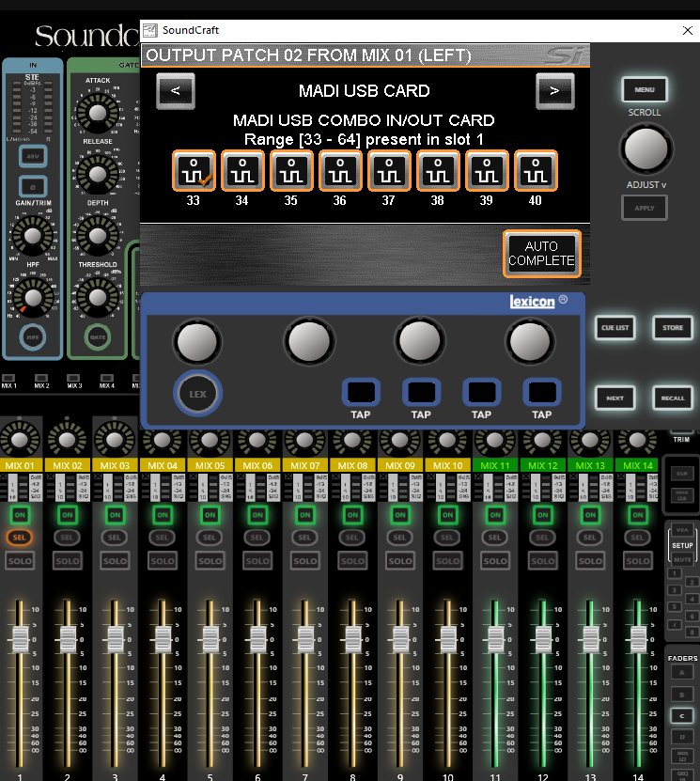This screenshot has width=700, height=781.
Task: Click mute group button 1
Action: coord(674,573)
